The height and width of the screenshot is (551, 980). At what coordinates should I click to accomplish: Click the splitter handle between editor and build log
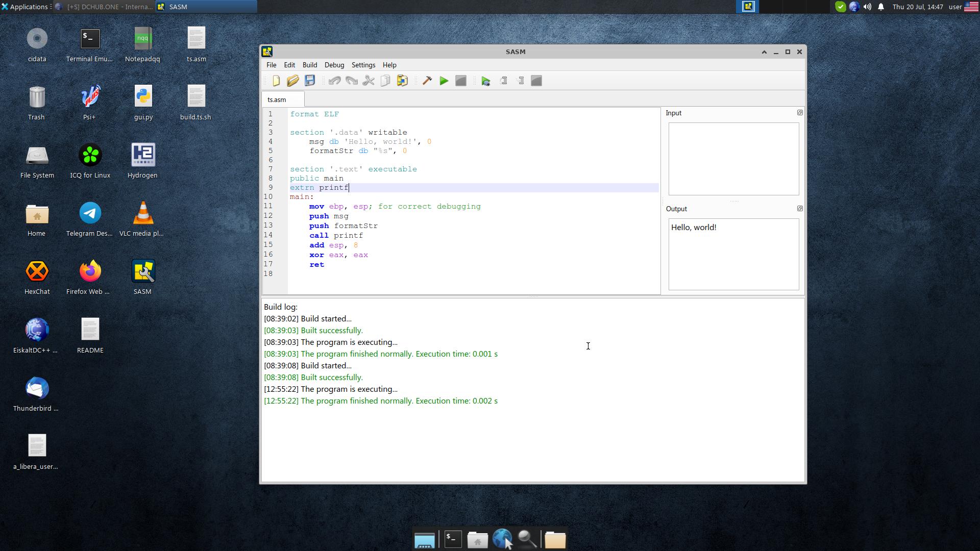tap(533, 296)
